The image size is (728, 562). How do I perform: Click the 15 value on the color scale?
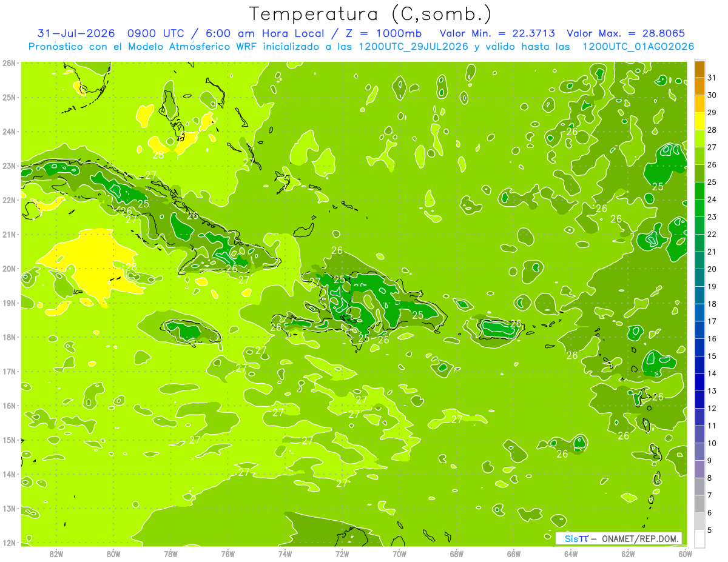pyautogui.click(x=712, y=356)
